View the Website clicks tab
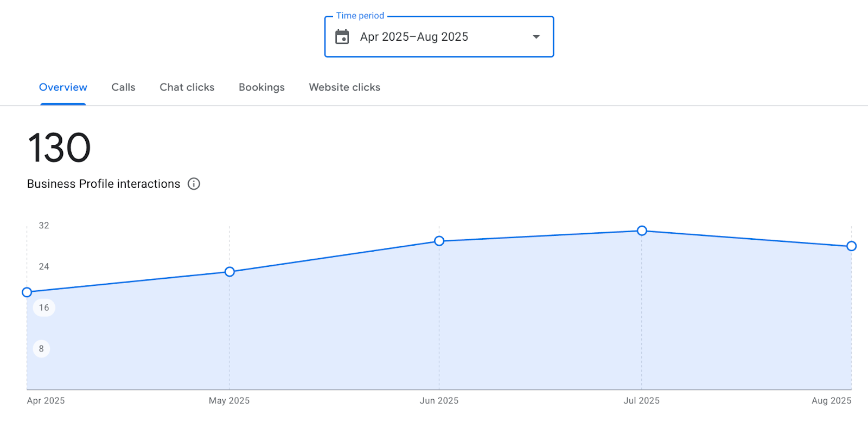The image size is (868, 422). pos(344,87)
